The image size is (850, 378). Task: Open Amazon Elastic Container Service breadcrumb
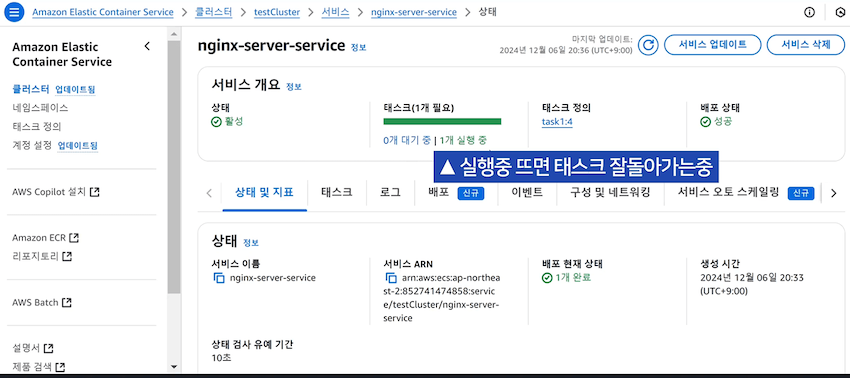pos(103,12)
